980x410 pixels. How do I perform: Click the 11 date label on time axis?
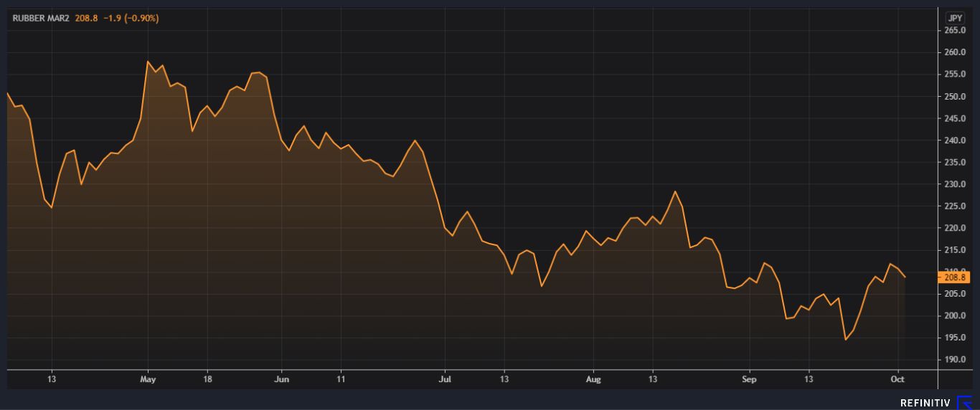pyautogui.click(x=341, y=378)
